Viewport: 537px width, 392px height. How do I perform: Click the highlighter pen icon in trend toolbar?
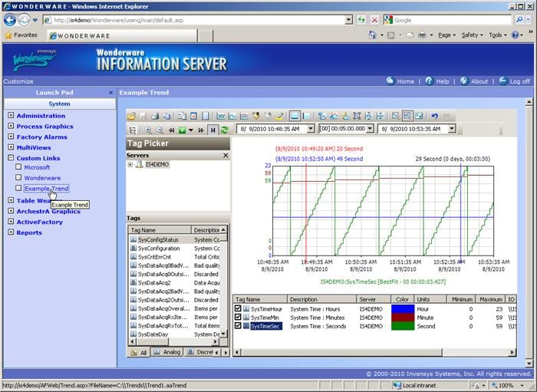279,116
